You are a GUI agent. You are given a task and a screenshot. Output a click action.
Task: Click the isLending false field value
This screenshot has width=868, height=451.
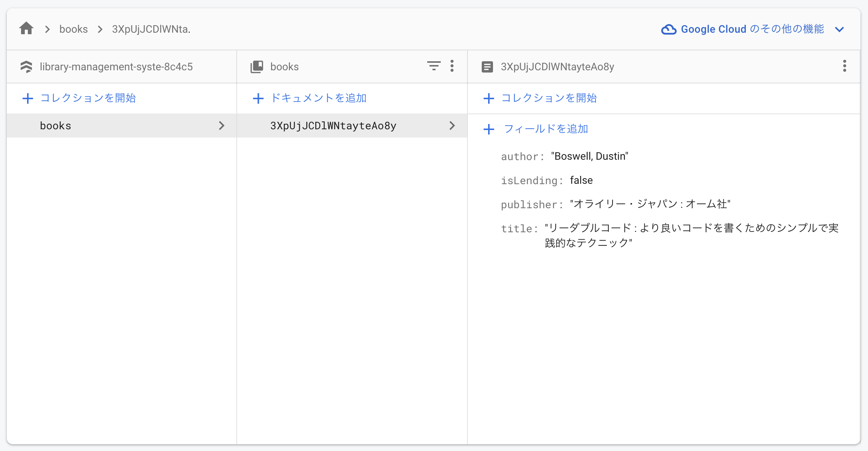pos(581,180)
